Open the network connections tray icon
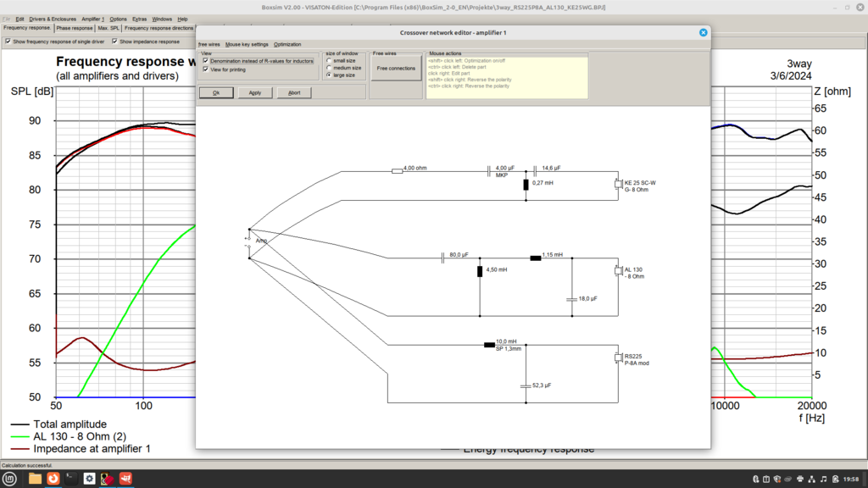Image resolution: width=868 pixels, height=488 pixels. 811,480
